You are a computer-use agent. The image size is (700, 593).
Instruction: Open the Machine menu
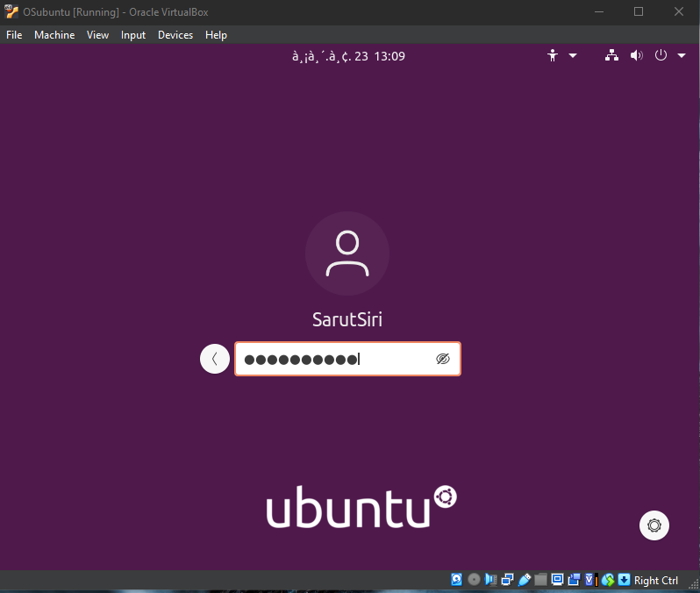point(54,35)
